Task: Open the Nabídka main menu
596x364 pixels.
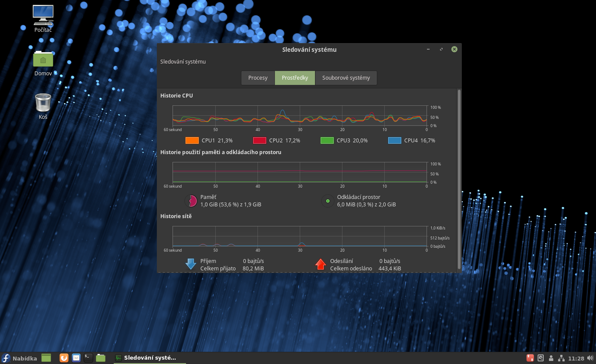Action: point(20,358)
